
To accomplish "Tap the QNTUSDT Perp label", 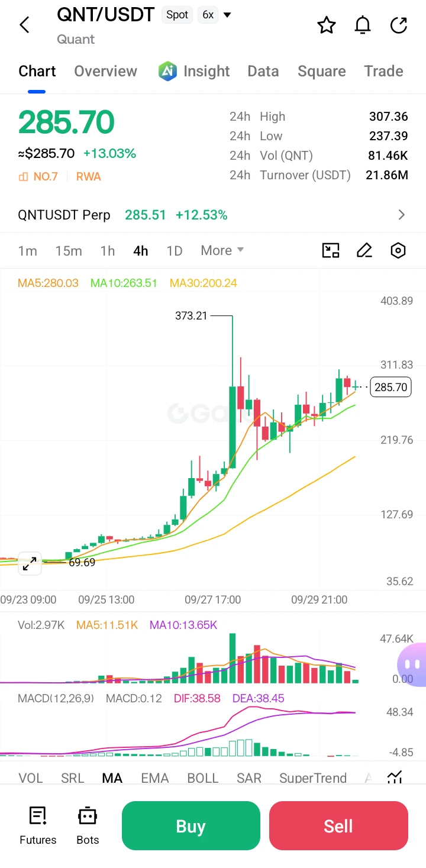I will click(x=64, y=215).
